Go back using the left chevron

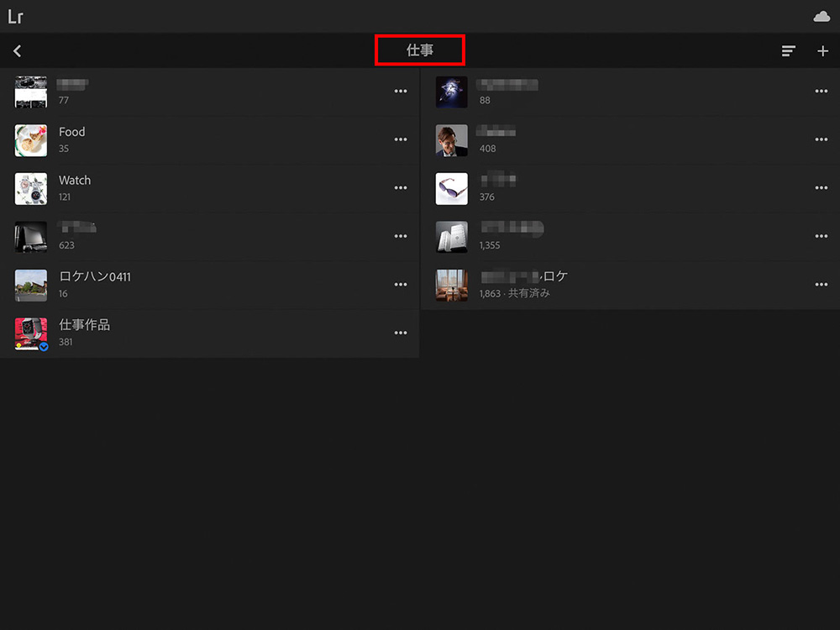pyautogui.click(x=17, y=51)
